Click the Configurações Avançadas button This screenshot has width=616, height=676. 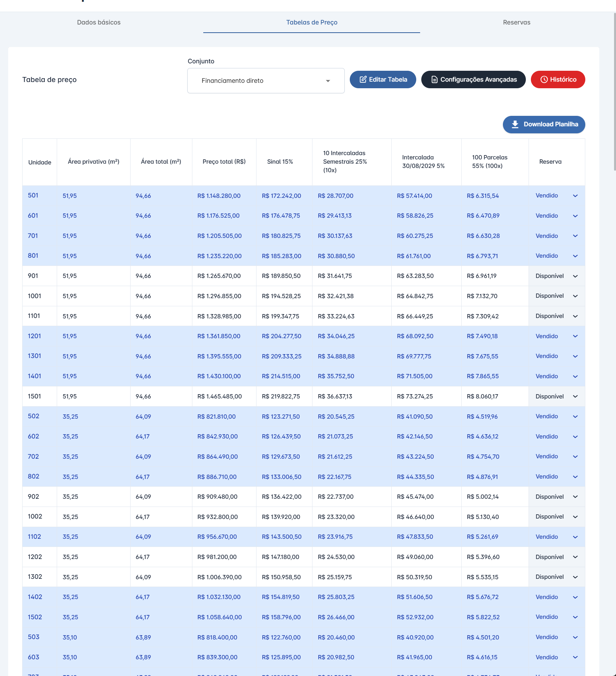(473, 79)
